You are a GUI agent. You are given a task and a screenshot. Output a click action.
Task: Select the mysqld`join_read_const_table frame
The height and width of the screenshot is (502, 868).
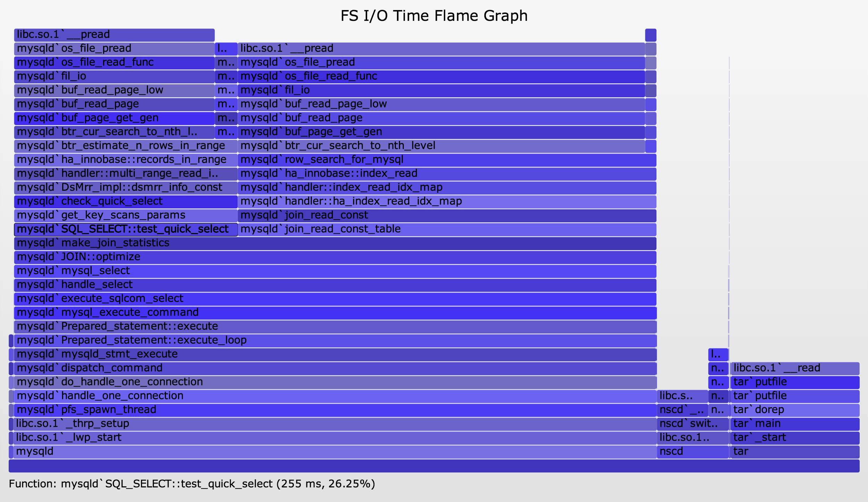click(447, 230)
